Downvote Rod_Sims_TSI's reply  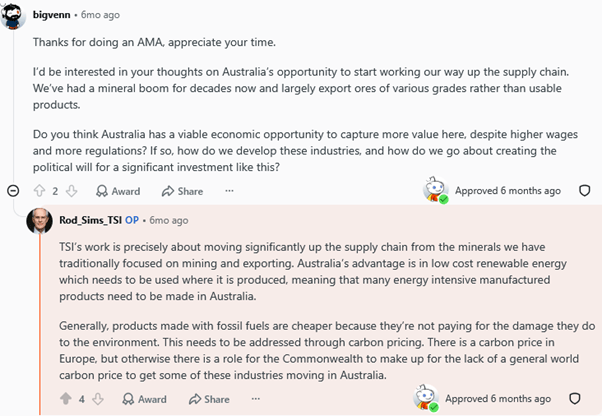pos(98,399)
